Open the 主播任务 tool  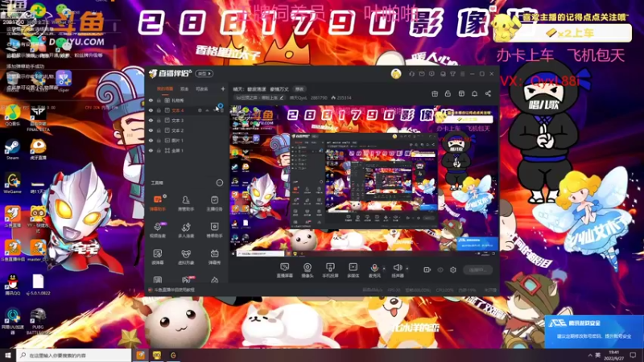(214, 204)
